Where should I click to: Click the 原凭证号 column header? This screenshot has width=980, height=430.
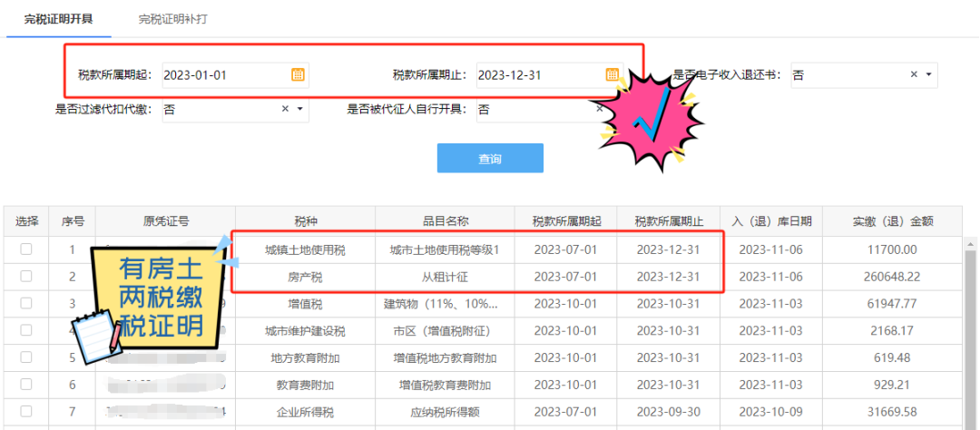[166, 220]
